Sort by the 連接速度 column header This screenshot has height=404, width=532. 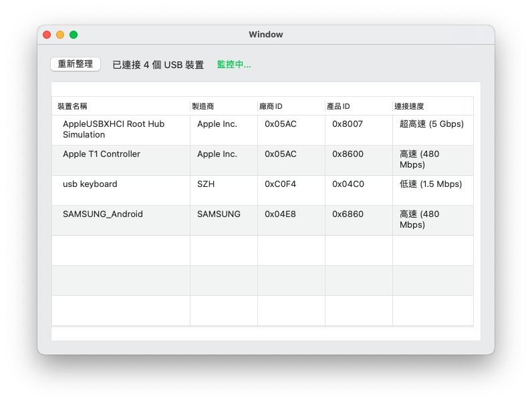[409, 106]
